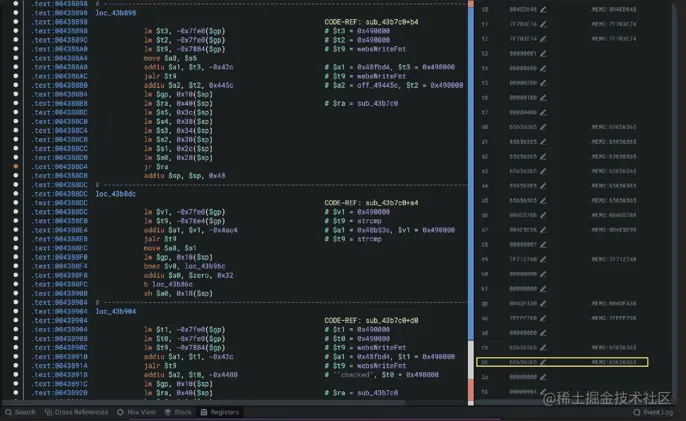Toggle breakpoint dot at .text:0043B8E0
The image size is (686, 421).
(x=16, y=221)
